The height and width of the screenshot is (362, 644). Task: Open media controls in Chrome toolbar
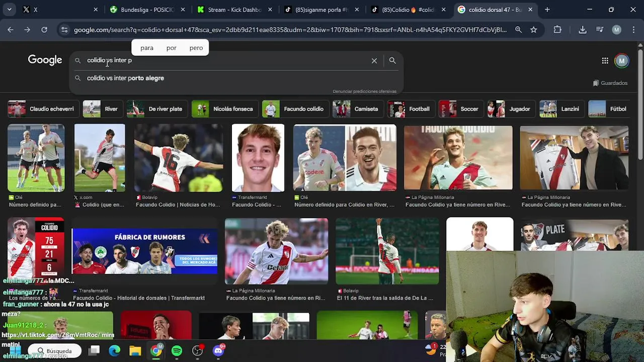(600, 30)
